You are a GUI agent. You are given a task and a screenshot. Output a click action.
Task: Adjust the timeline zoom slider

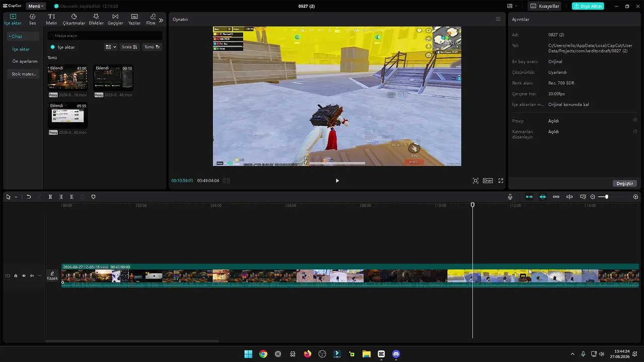606,197
